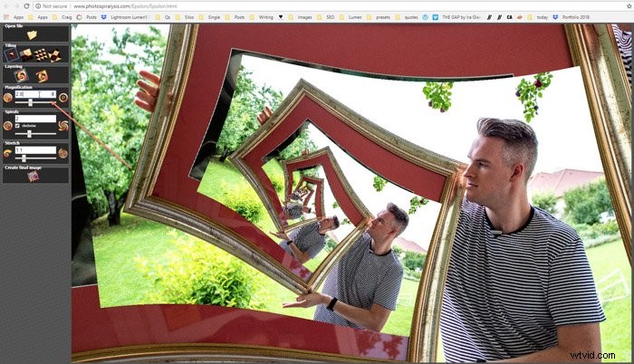This screenshot has height=364, width=634.
Task: Click the WordPress bookmark icon
Action: 426,17
